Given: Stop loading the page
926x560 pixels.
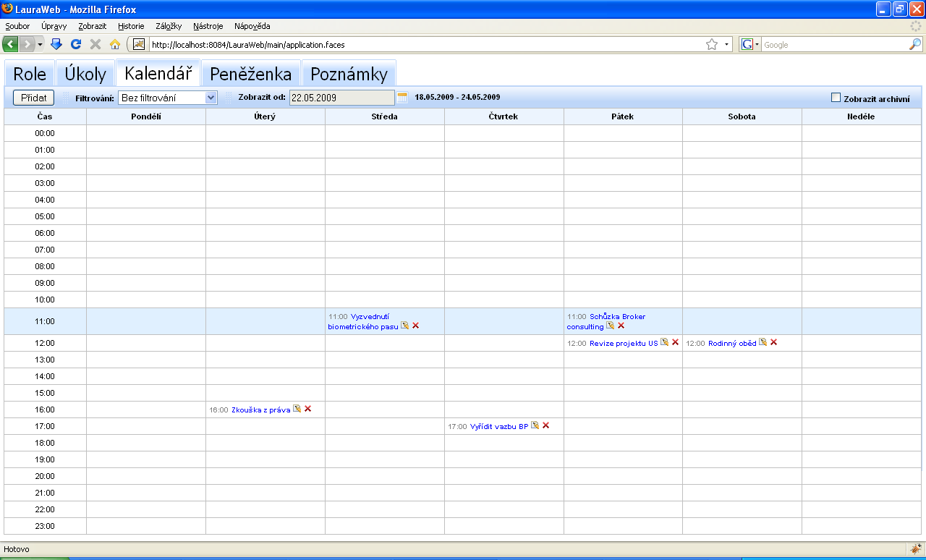Looking at the screenshot, I should click(95, 44).
